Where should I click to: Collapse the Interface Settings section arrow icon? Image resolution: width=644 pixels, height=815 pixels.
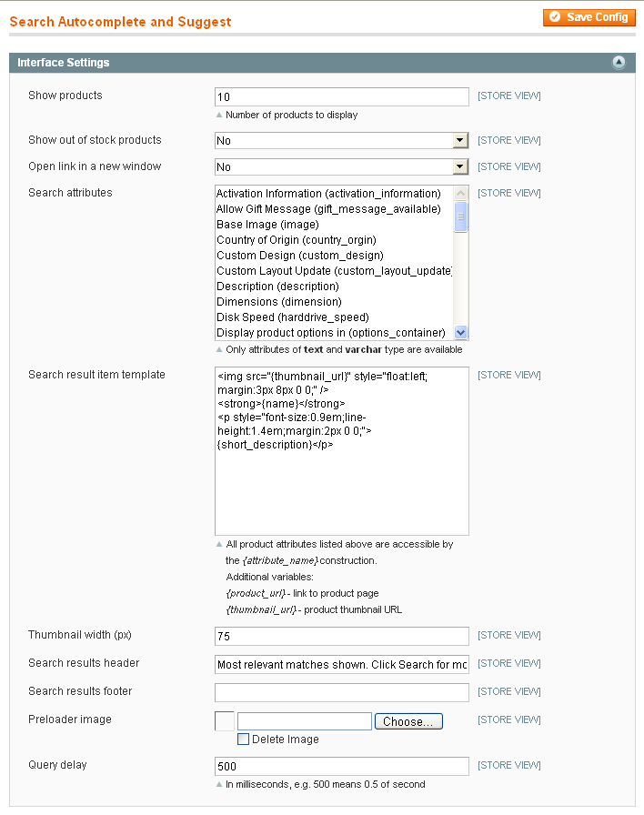pyautogui.click(x=619, y=63)
